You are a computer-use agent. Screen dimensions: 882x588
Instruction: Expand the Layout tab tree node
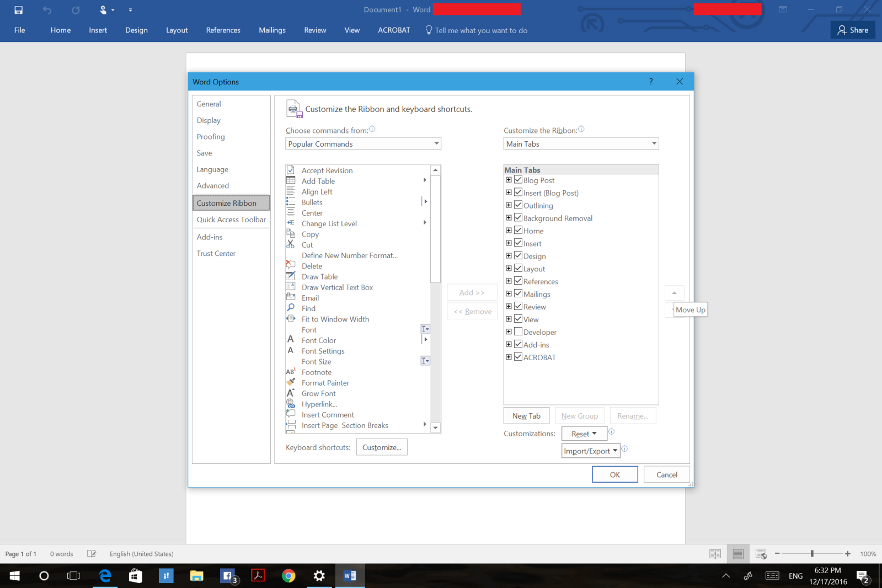[509, 269]
